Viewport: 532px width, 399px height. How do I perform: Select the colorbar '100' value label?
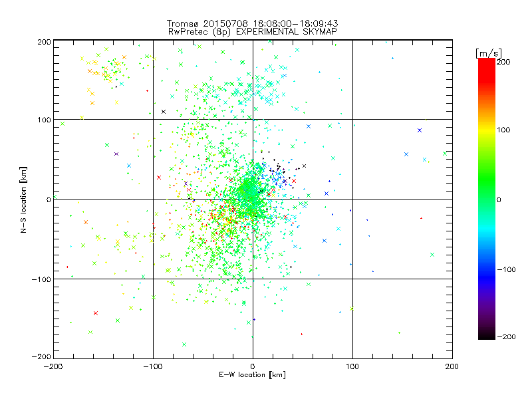[x=503, y=130]
